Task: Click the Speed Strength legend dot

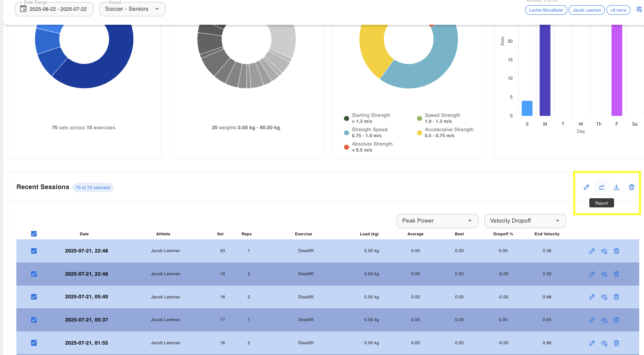Action: coord(419,118)
